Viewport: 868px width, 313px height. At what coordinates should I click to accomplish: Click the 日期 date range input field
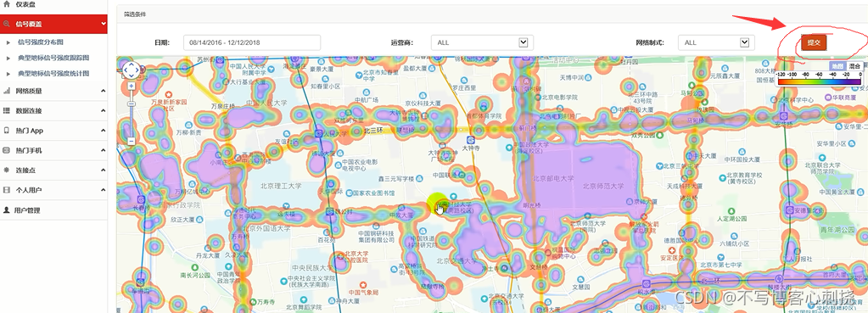[252, 42]
